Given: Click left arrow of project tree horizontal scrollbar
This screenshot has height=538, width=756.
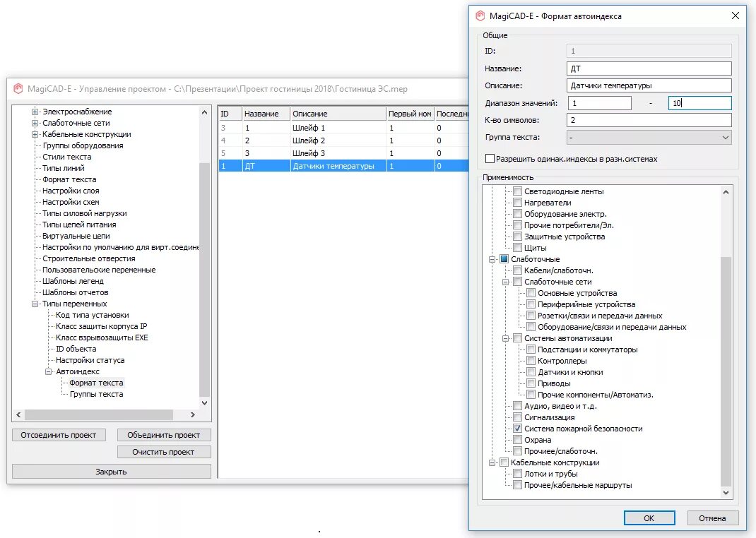Looking at the screenshot, I should [x=19, y=414].
